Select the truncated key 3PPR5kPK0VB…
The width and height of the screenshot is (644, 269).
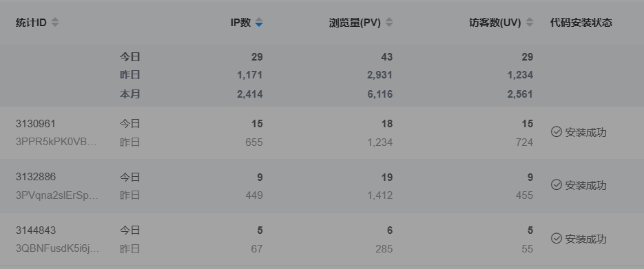pos(56,142)
